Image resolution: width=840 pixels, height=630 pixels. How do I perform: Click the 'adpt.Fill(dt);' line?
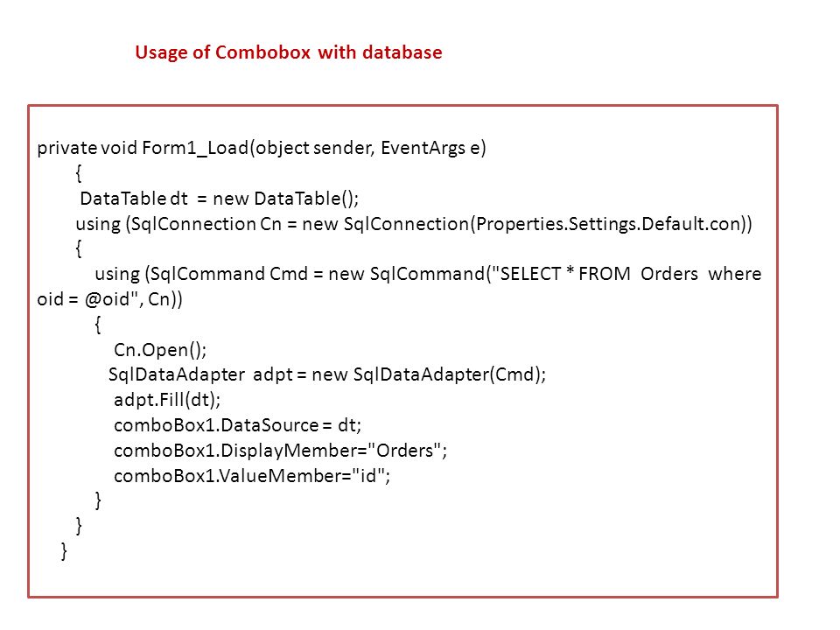[167, 400]
